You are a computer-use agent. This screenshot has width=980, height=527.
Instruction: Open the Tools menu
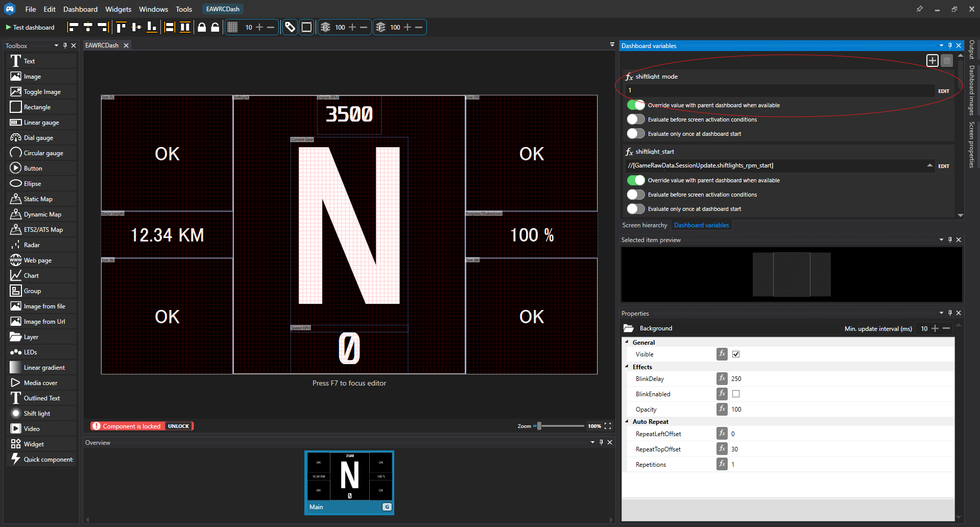[184, 9]
